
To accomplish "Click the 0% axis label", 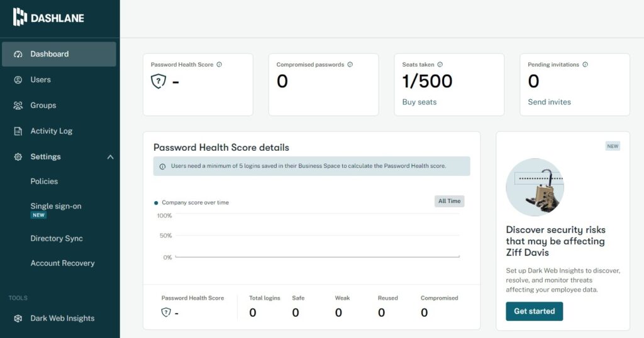I will [167, 258].
